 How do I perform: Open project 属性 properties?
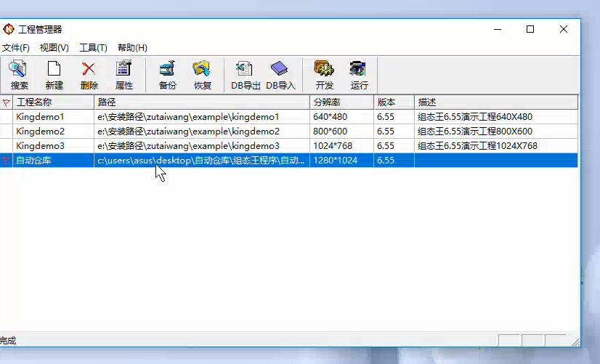click(123, 75)
